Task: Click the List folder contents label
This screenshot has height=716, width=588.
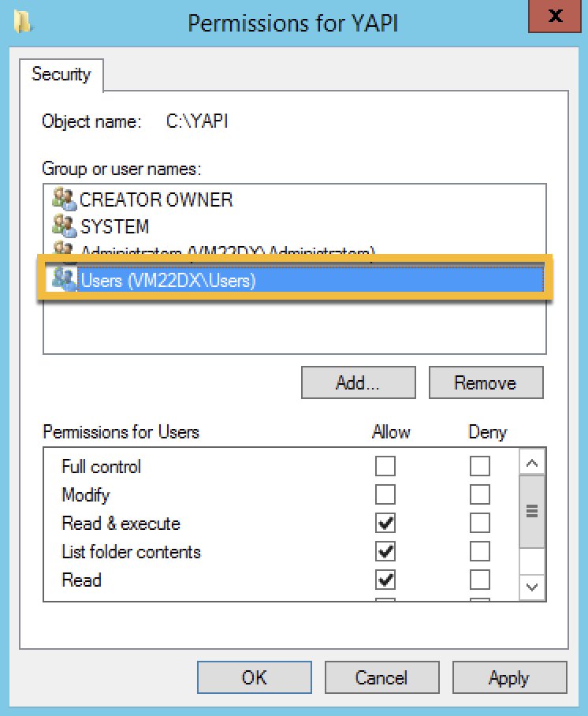Action: point(131,552)
